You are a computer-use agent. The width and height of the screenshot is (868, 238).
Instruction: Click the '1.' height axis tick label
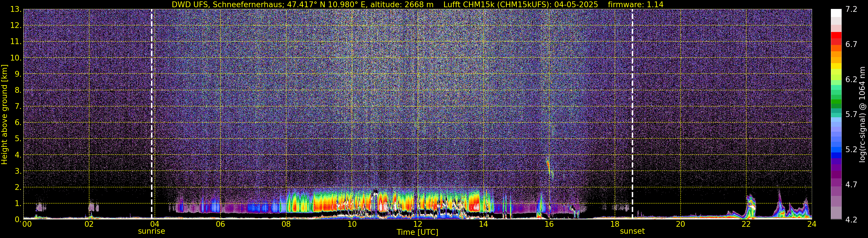pyautogui.click(x=18, y=204)
